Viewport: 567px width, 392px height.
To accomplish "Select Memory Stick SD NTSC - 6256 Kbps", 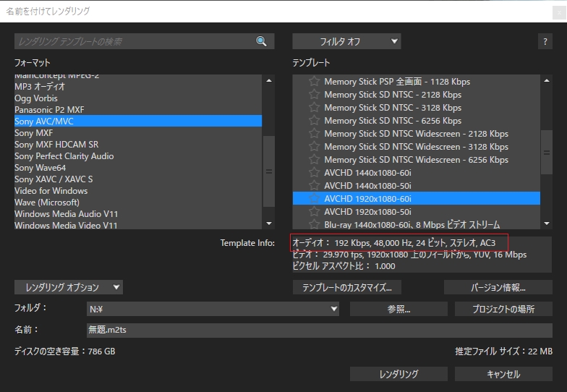I will click(x=417, y=120).
